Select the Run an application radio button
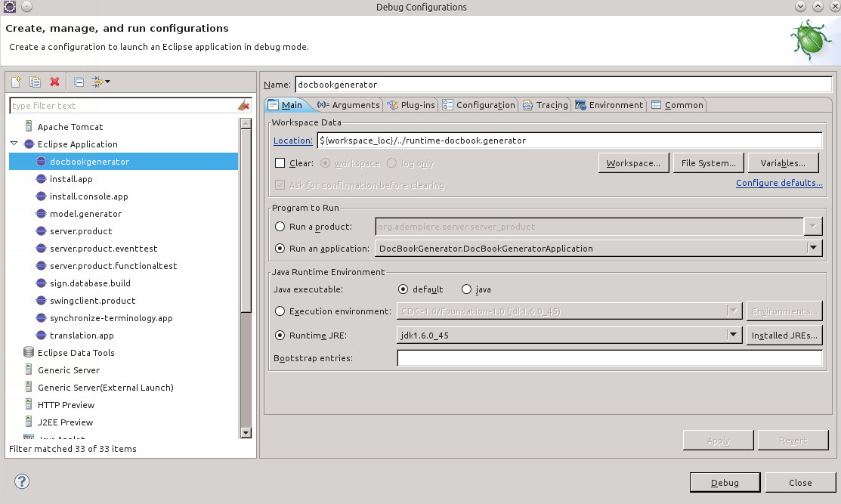 click(280, 249)
